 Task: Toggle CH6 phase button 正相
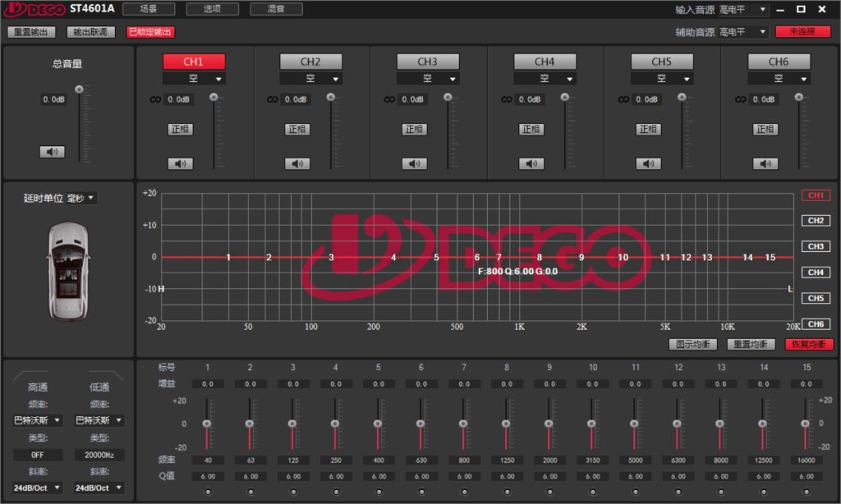pyautogui.click(x=765, y=129)
